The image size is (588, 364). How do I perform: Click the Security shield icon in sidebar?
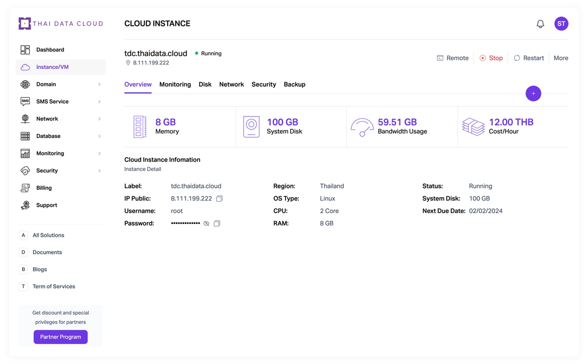pos(25,170)
